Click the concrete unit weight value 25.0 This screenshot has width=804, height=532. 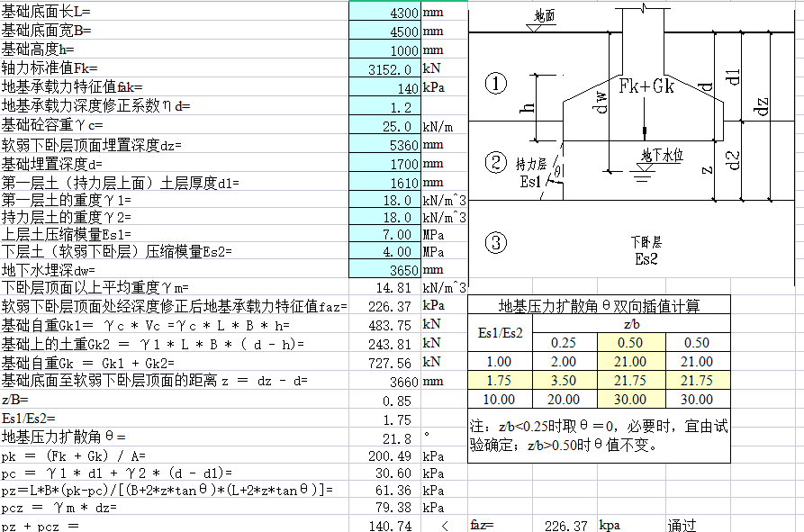pos(384,126)
